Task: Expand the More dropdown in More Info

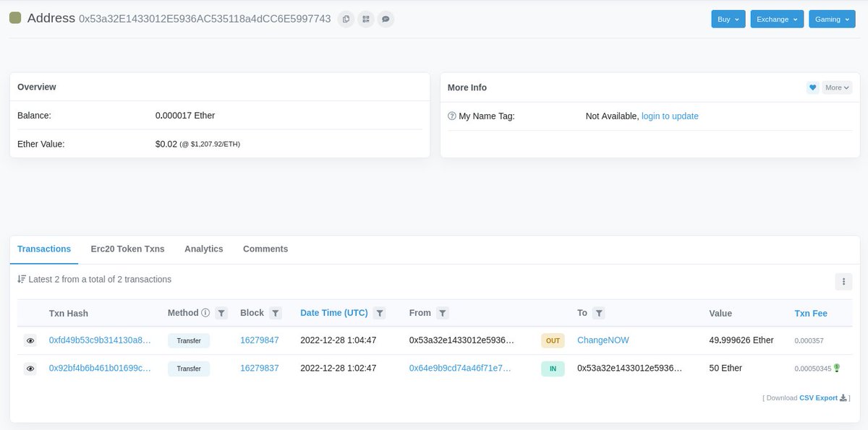Action: click(836, 87)
